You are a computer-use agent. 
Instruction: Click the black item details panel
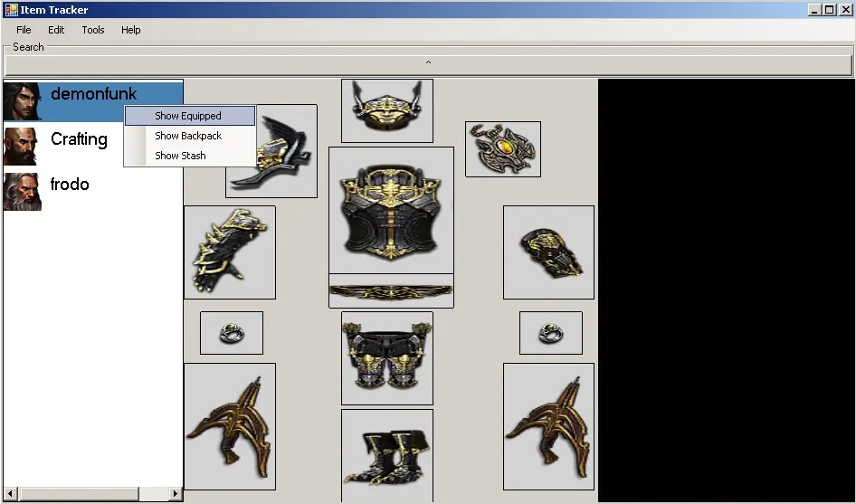tap(726, 290)
